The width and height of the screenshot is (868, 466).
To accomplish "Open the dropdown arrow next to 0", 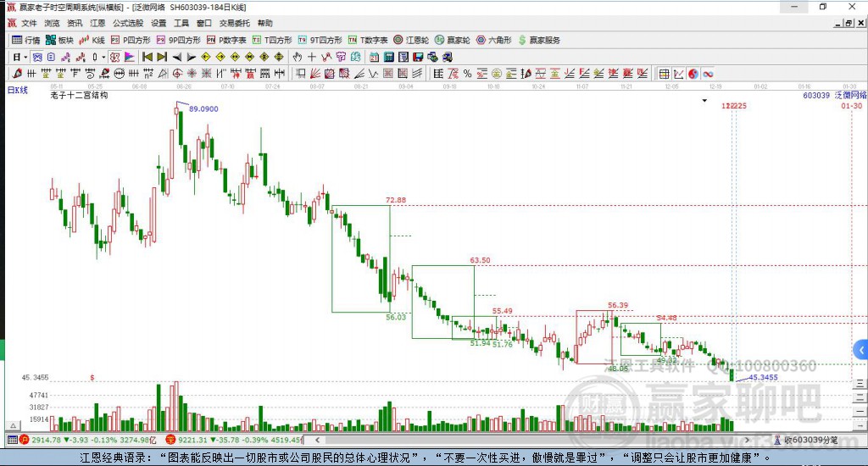I will tap(103, 57).
